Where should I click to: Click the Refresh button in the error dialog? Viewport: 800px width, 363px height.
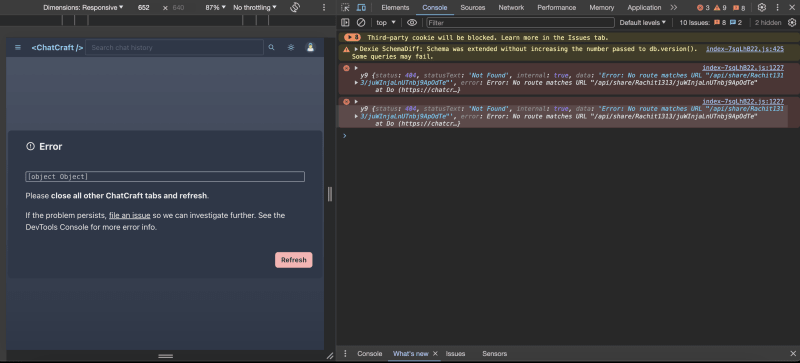pyautogui.click(x=294, y=260)
